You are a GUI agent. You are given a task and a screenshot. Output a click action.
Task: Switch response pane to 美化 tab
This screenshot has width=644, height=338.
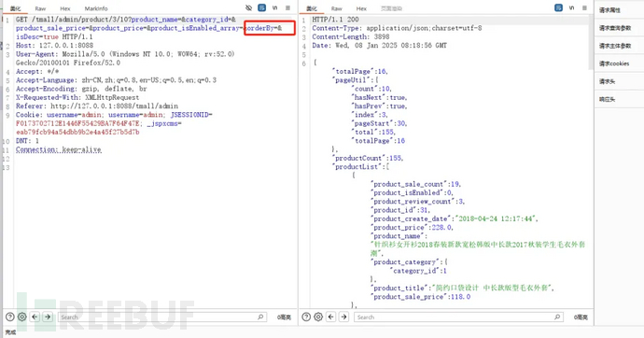312,8
